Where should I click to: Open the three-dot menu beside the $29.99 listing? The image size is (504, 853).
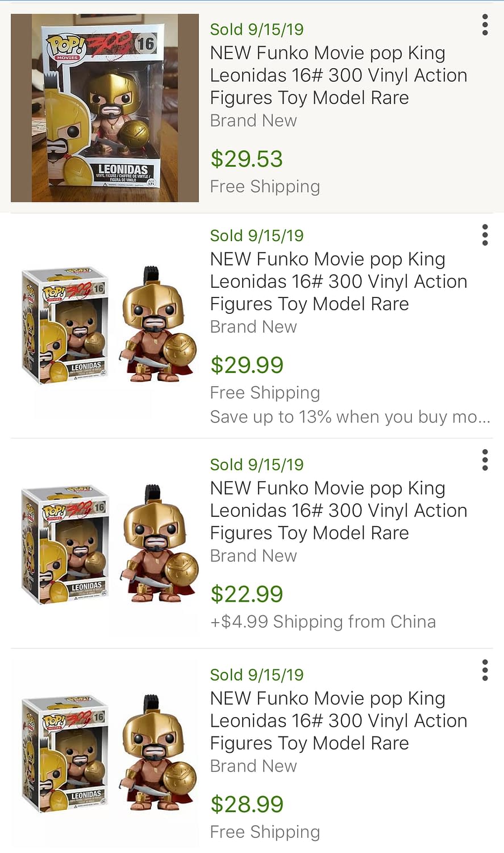tap(485, 235)
